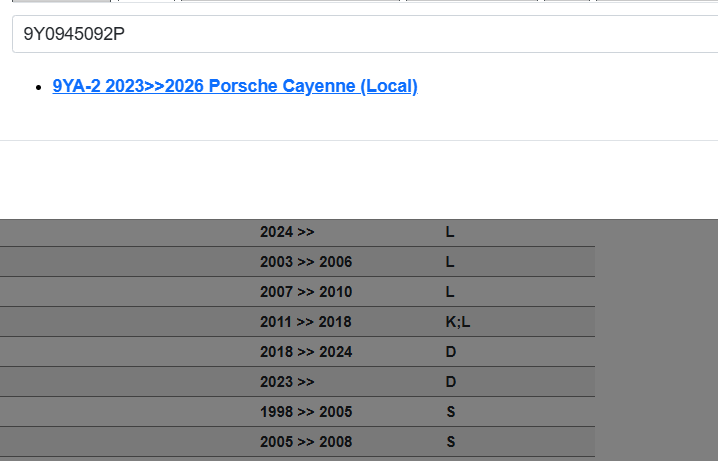Click the D code in 2023 >> row
The image size is (718, 461).
(450, 382)
